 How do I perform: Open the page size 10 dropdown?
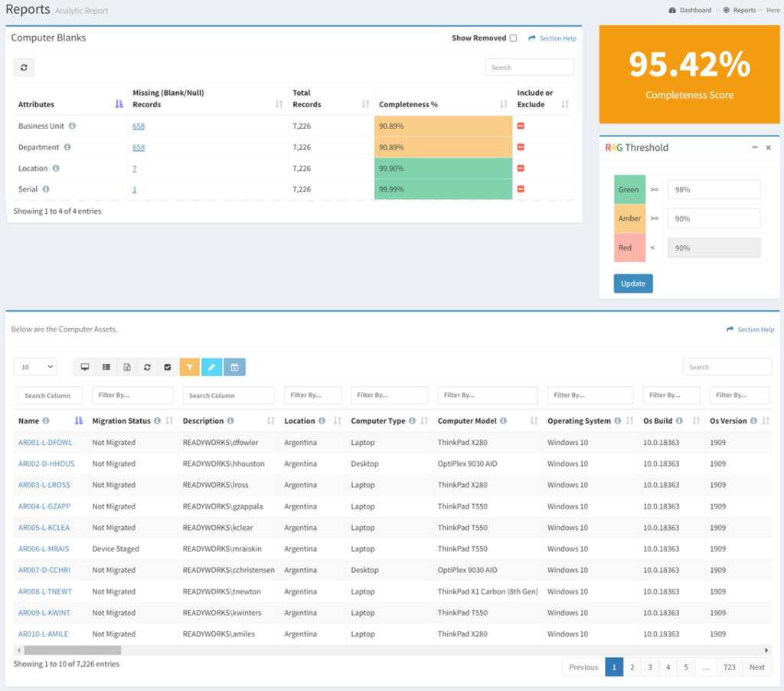35,367
